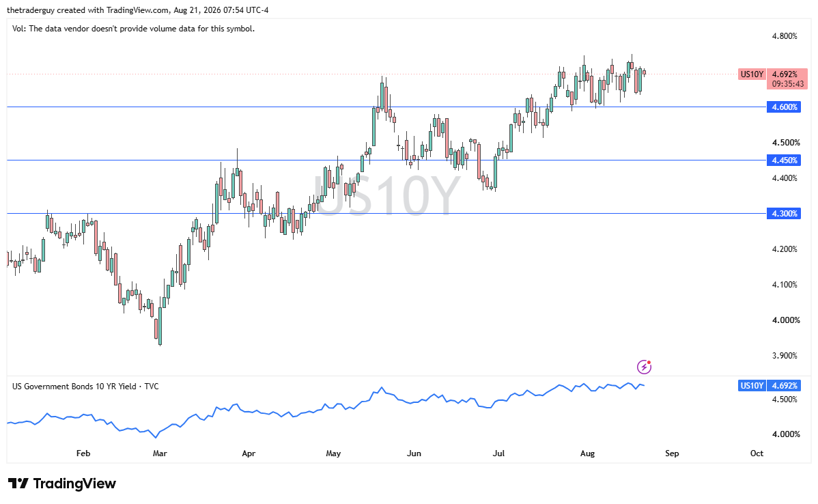
Task: Click the Oct label on time axis
Action: [757, 453]
